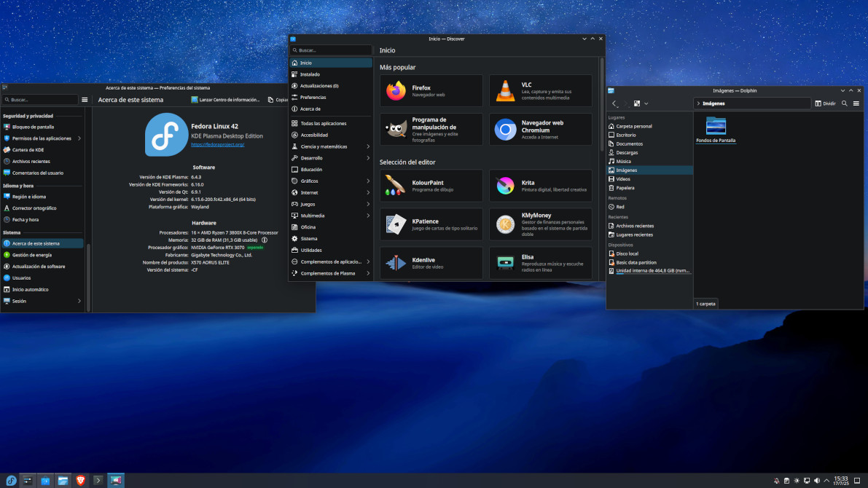Click the Discover content scrollbar
The height and width of the screenshot is (488, 868).
(602, 105)
